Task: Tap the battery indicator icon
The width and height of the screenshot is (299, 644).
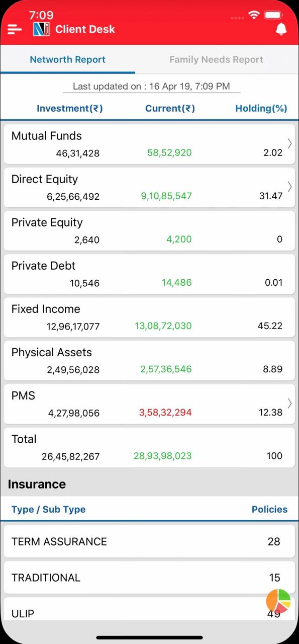Action: (273, 15)
